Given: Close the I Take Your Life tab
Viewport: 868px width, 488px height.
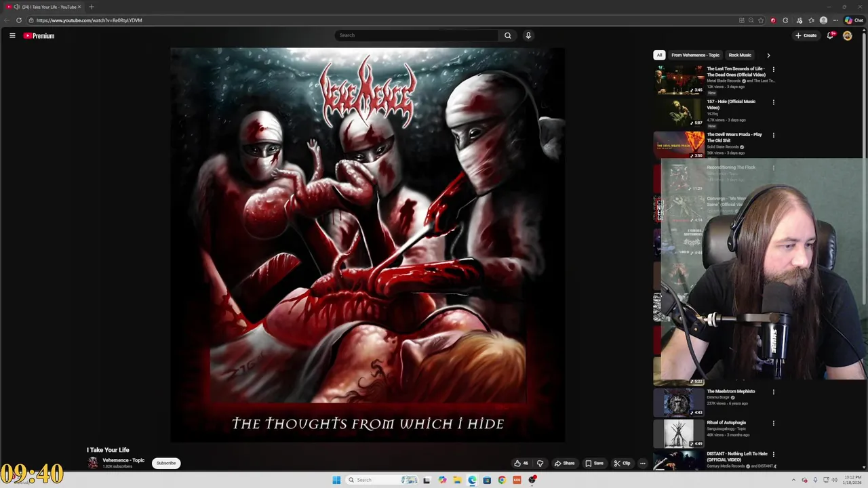Looking at the screenshot, I should tap(79, 7).
